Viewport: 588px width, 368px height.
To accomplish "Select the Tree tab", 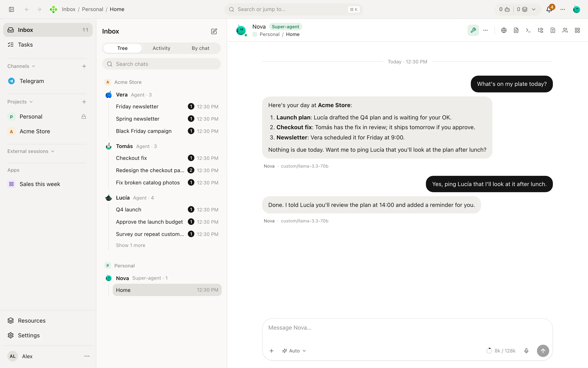I will pyautogui.click(x=122, y=48).
